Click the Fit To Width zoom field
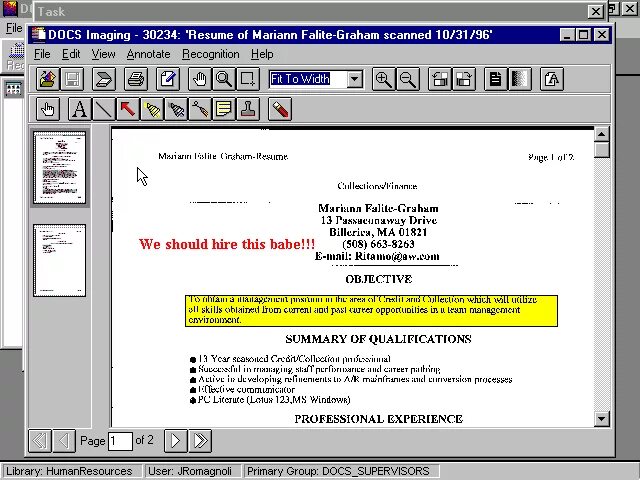The height and width of the screenshot is (480, 640). pos(308,79)
